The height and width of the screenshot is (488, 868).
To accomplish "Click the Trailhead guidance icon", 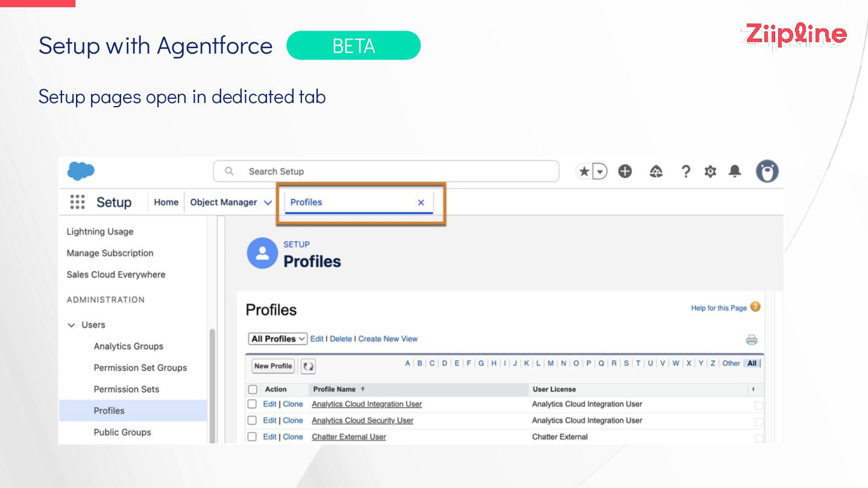I will point(656,172).
